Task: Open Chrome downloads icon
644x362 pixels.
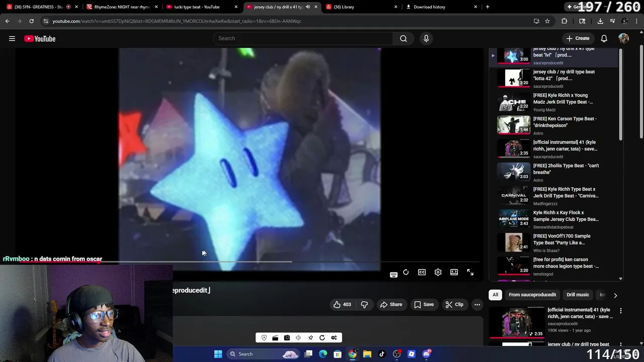Action: tap(600, 21)
